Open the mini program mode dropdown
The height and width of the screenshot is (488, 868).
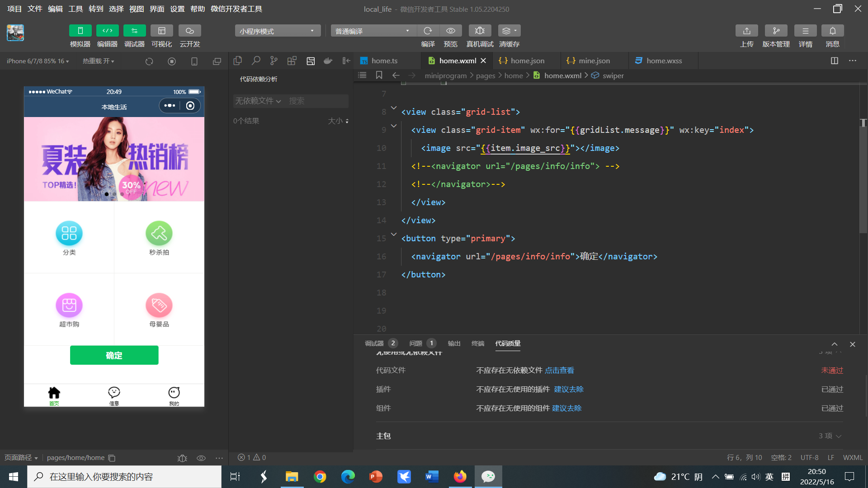pyautogui.click(x=277, y=31)
